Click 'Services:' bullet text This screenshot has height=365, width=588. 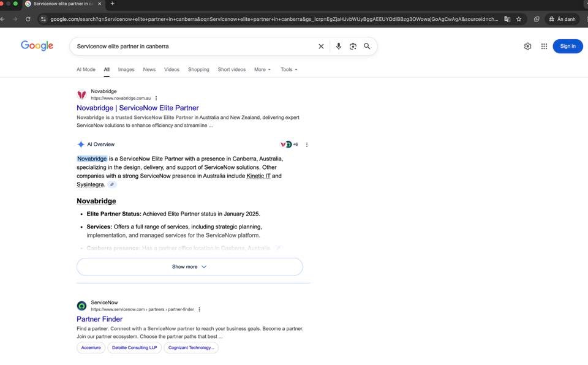click(x=99, y=227)
